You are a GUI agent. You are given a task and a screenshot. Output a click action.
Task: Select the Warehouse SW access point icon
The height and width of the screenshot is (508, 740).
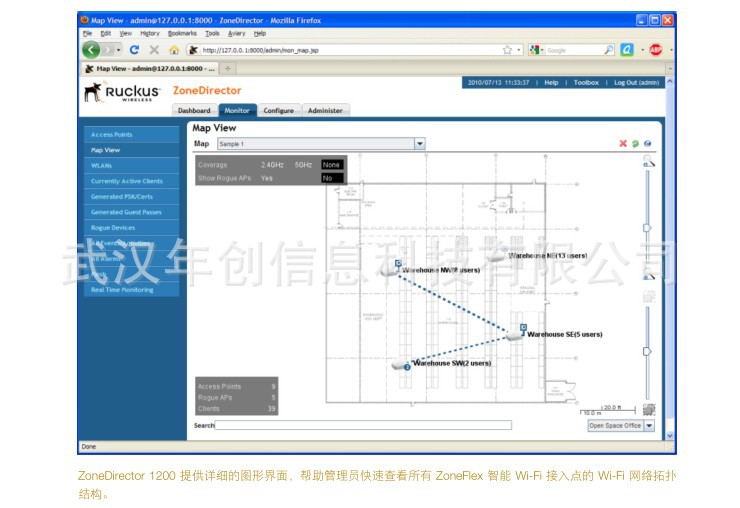pyautogui.click(x=400, y=365)
